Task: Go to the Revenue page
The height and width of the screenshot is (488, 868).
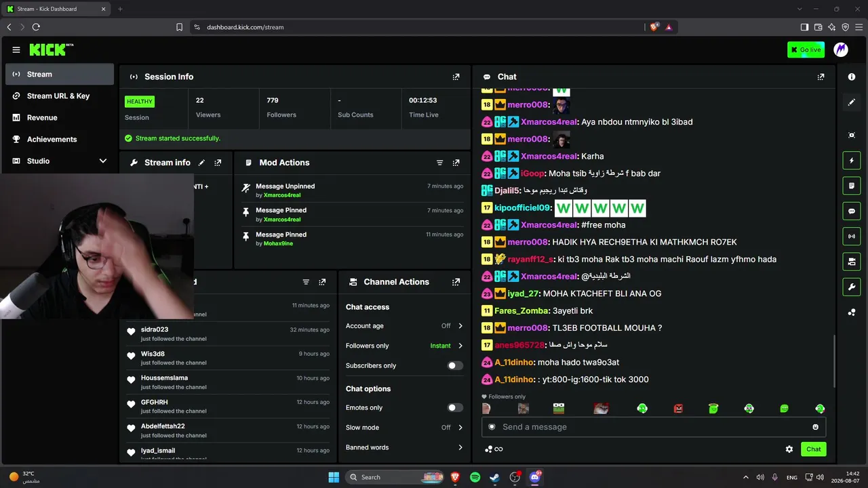Action: click(x=60, y=118)
